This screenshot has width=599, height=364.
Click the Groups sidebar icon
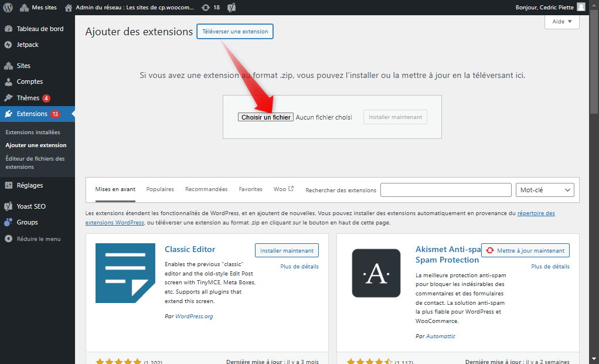pos(8,222)
